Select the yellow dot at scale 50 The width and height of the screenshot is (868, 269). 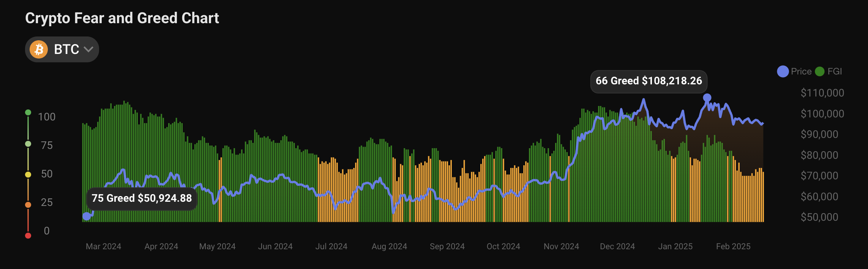tap(28, 175)
